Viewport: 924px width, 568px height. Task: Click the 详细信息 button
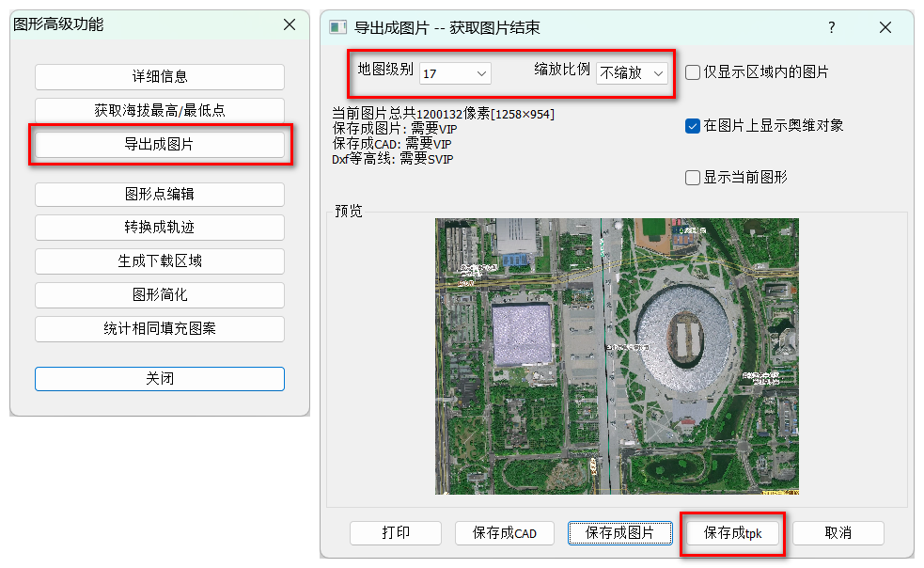(x=160, y=77)
